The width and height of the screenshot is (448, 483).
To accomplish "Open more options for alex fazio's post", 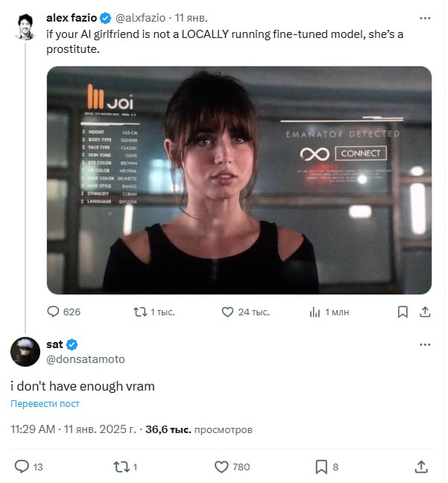I will (425, 17).
